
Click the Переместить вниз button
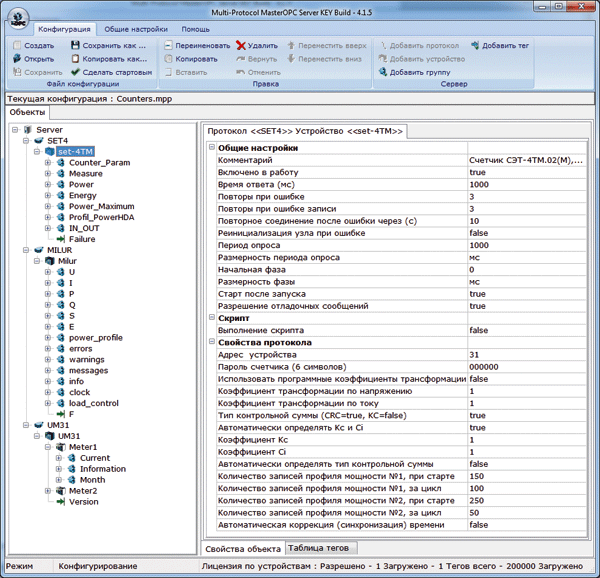325,59
